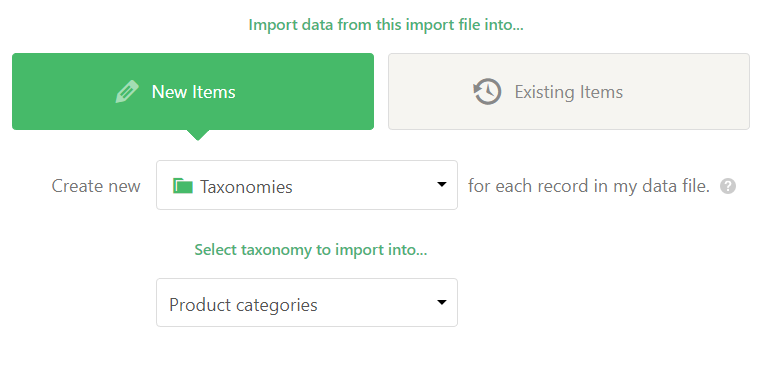Open the Taxonomies post type dropdown

(x=307, y=185)
